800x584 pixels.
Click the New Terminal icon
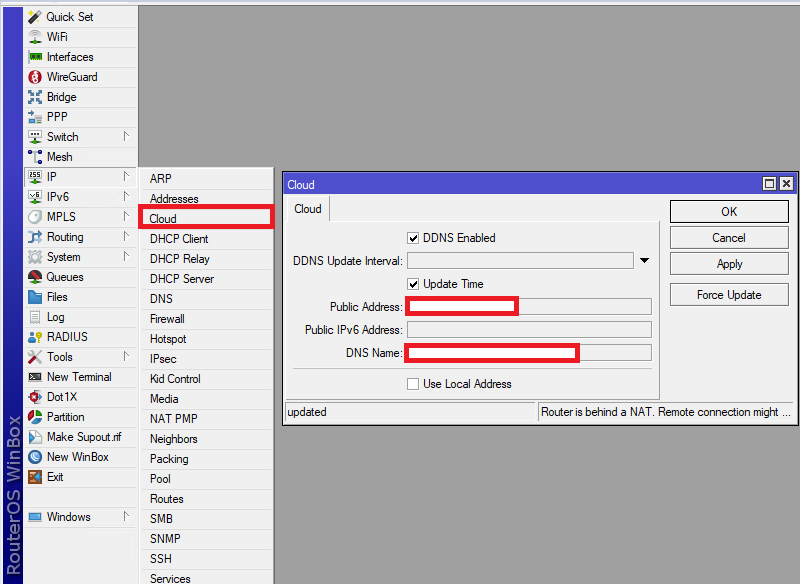pos(35,377)
